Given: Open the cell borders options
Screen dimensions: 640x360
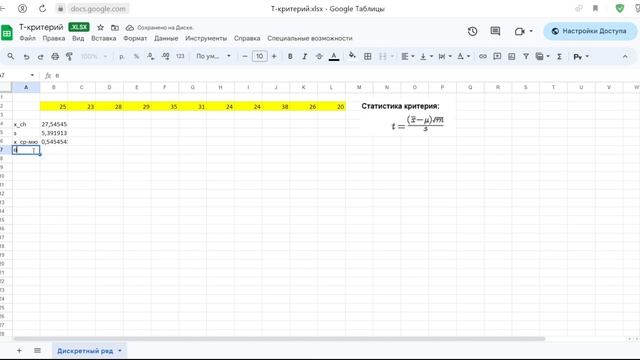Looking at the screenshot, I should click(x=367, y=56).
